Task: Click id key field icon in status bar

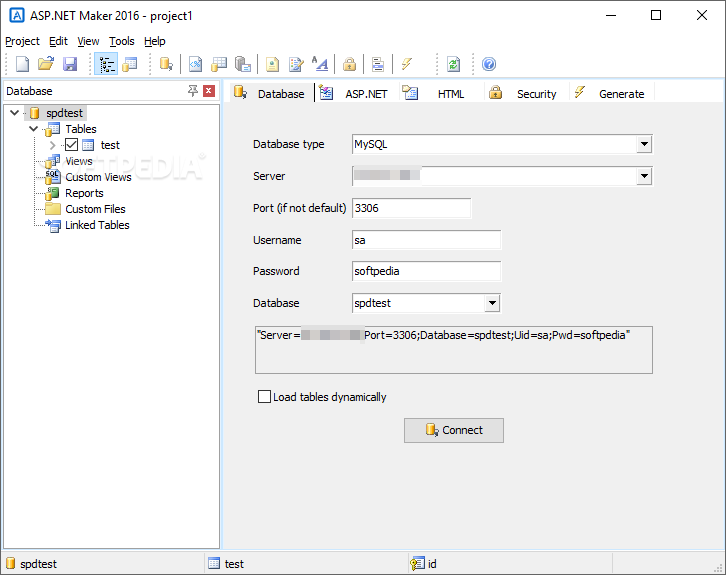Action: [417, 563]
